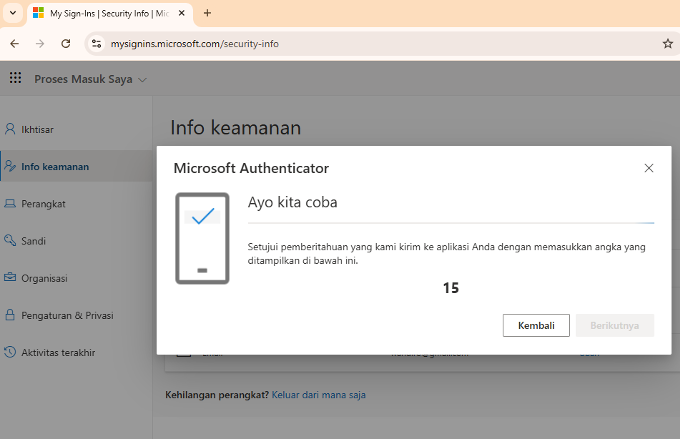Click the Sandi key icon in sidebar
Image resolution: width=680 pixels, height=440 pixels.
click(10, 241)
